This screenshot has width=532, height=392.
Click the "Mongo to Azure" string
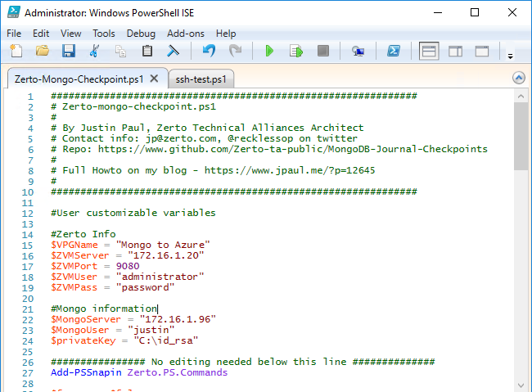point(163,245)
